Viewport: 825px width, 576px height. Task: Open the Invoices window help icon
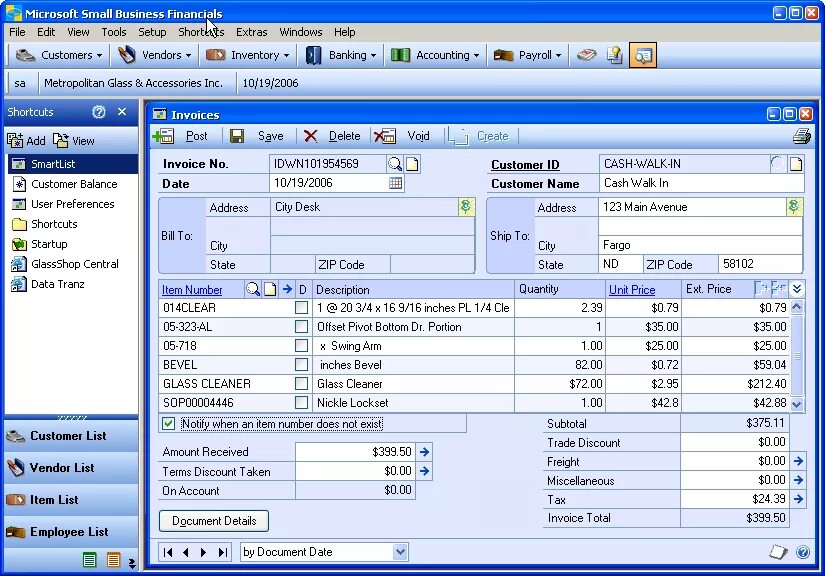point(803,552)
